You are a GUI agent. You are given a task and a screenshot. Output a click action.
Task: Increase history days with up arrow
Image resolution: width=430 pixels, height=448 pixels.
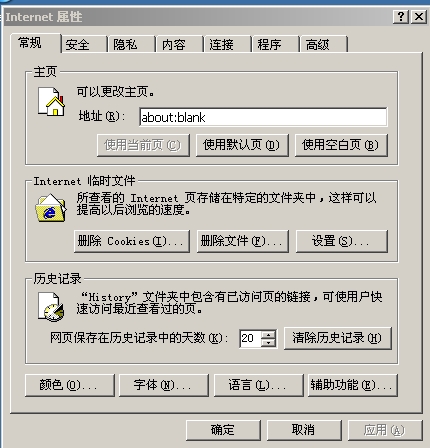[268, 334]
